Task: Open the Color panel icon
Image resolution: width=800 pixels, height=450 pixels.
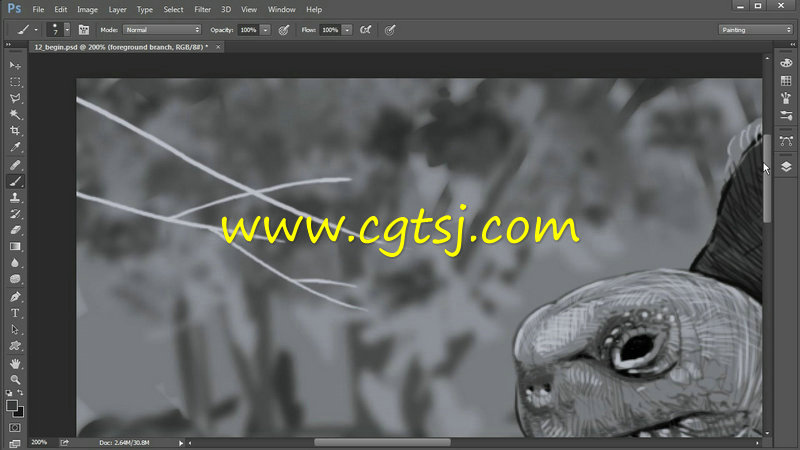Action: (x=786, y=63)
